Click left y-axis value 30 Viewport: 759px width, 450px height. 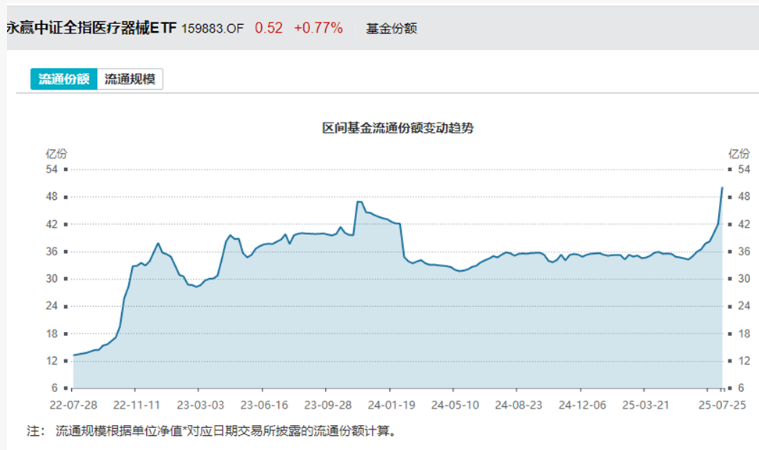pyautogui.click(x=52, y=279)
